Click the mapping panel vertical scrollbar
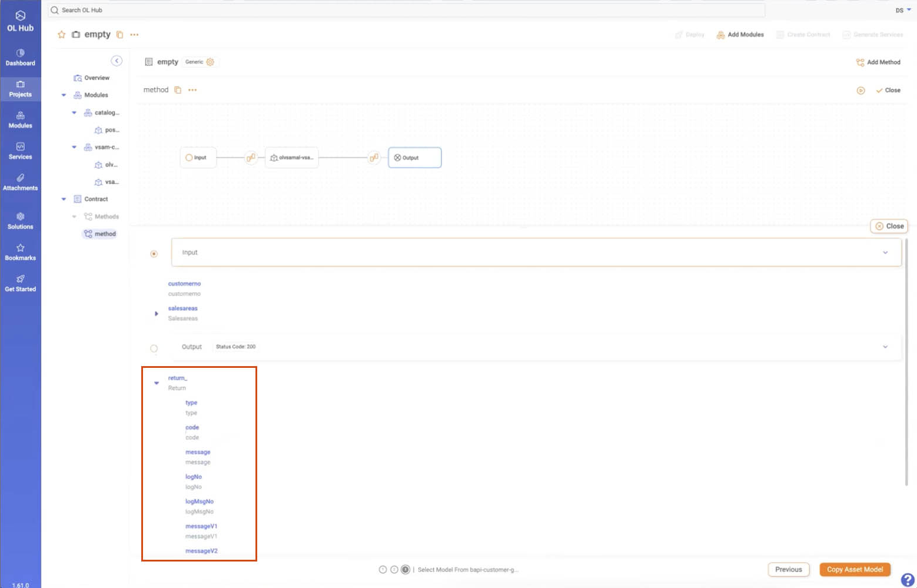Image resolution: width=917 pixels, height=588 pixels. 906,362
